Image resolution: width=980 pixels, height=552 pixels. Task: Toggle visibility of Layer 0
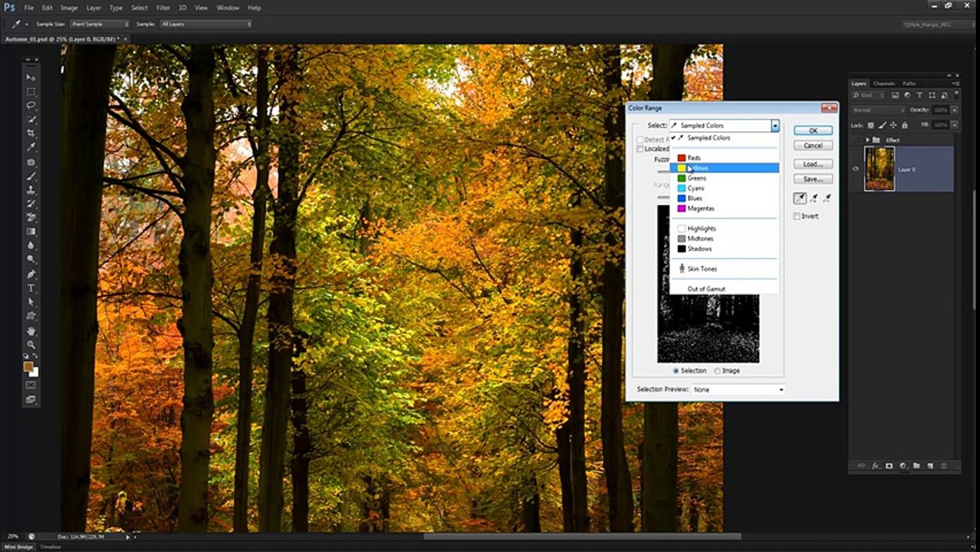point(856,169)
